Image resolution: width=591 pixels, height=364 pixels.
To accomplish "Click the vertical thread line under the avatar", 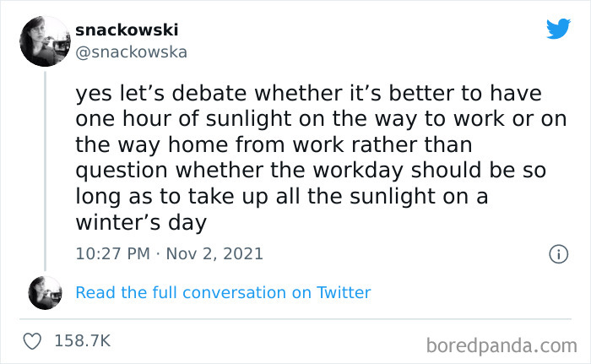I will [x=45, y=169].
